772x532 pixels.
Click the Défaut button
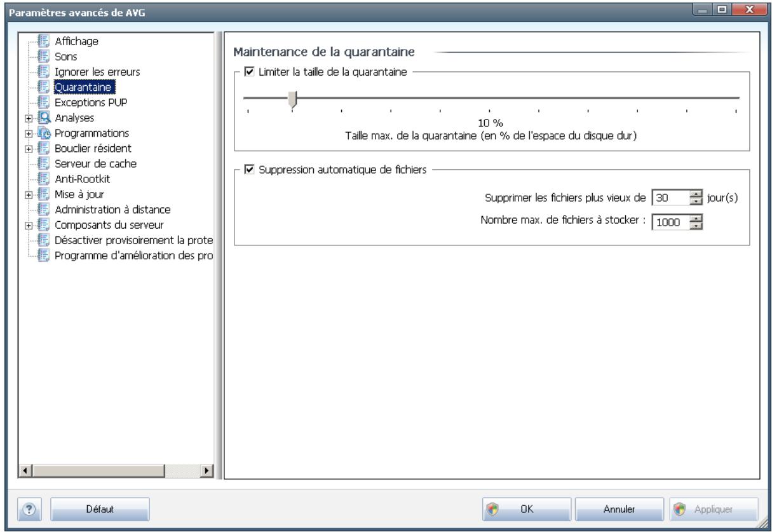(100, 510)
